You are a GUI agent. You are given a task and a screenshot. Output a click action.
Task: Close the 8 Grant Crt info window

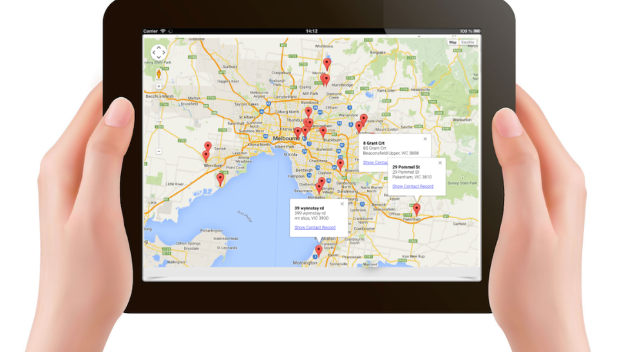click(x=425, y=139)
